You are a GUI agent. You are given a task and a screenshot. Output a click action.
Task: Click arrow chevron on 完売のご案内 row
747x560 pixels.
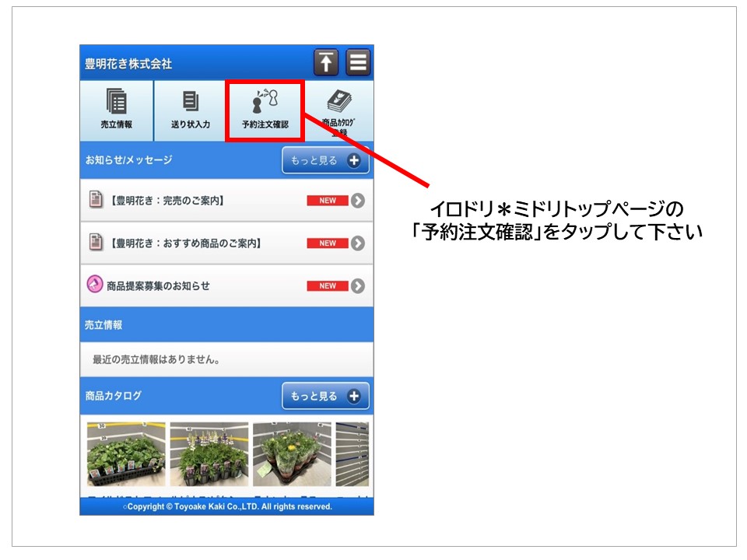point(357,201)
